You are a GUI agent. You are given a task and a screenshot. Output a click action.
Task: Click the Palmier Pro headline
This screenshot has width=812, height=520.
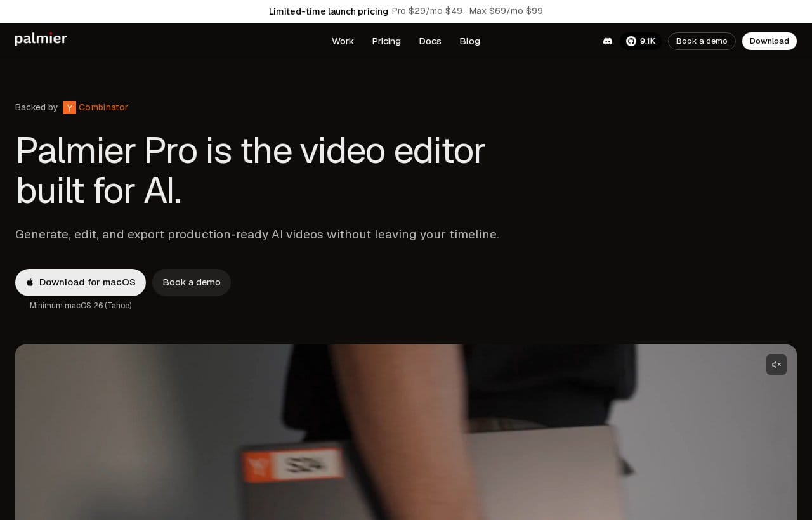pyautogui.click(x=251, y=170)
